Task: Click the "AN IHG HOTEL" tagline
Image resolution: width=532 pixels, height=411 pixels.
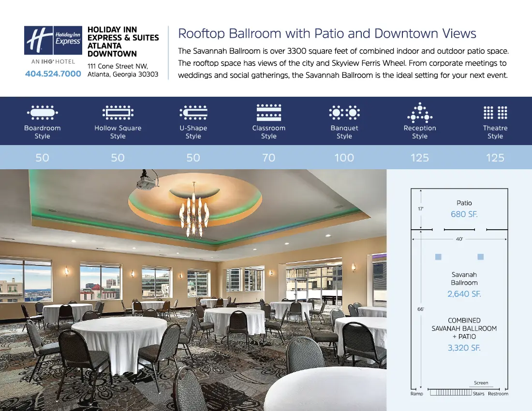Action: click(53, 61)
